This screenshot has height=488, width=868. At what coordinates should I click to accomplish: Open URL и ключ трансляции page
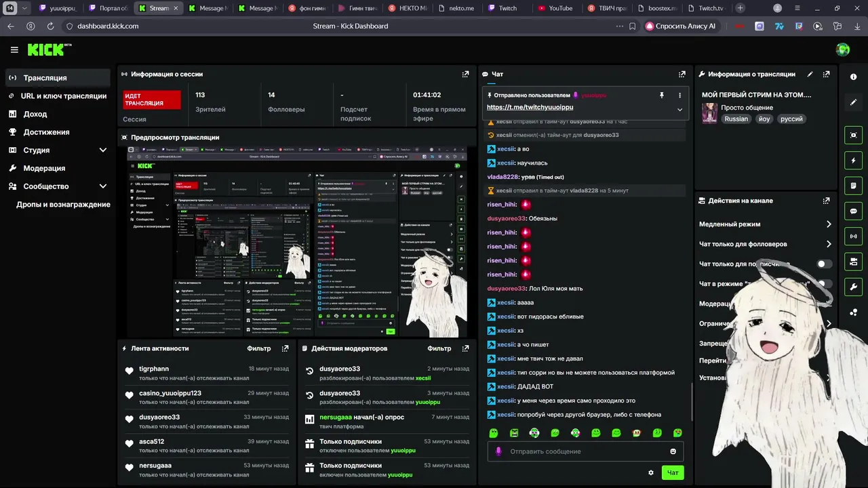point(57,96)
